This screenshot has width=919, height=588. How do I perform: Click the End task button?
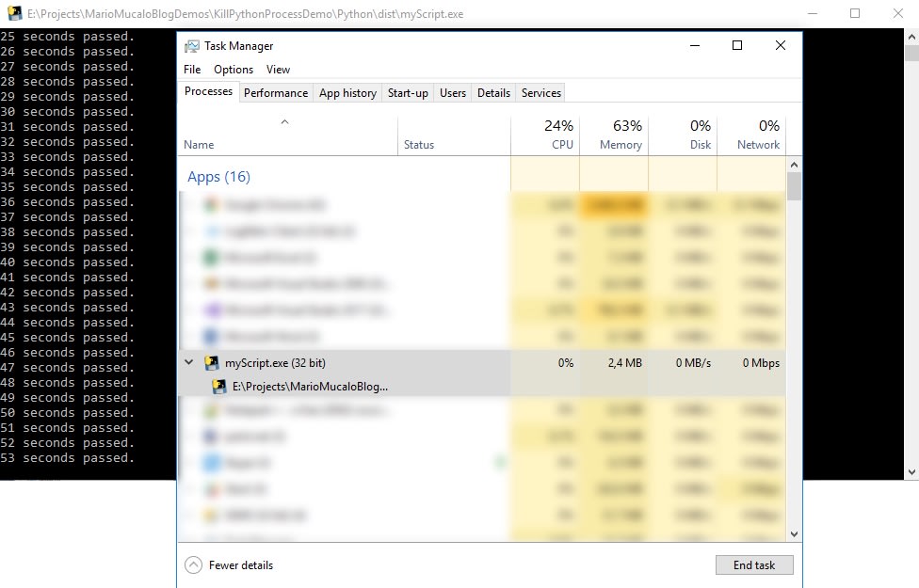[x=754, y=564]
